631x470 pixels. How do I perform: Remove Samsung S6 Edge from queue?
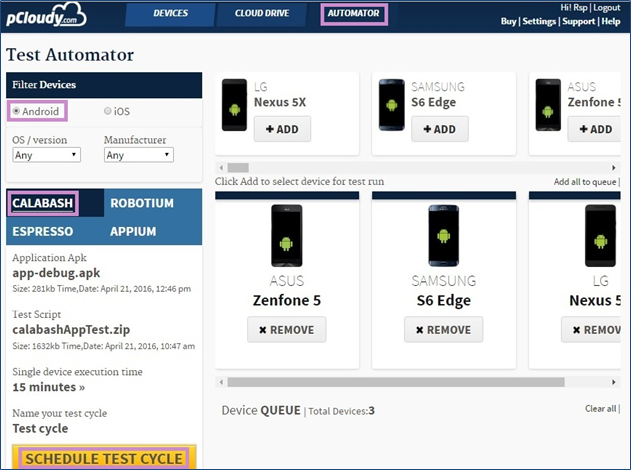[443, 330]
